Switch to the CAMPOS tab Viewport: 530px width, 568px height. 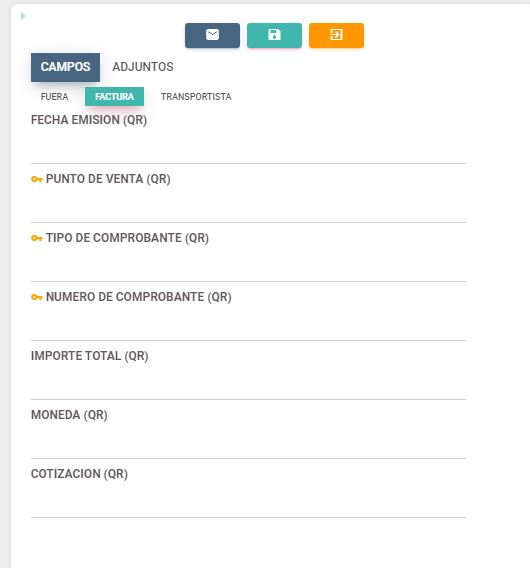point(65,67)
